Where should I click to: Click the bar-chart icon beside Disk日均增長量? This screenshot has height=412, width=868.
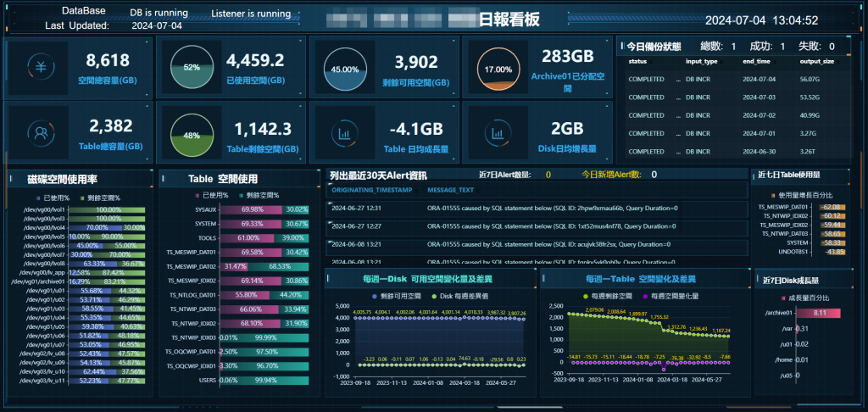498,133
